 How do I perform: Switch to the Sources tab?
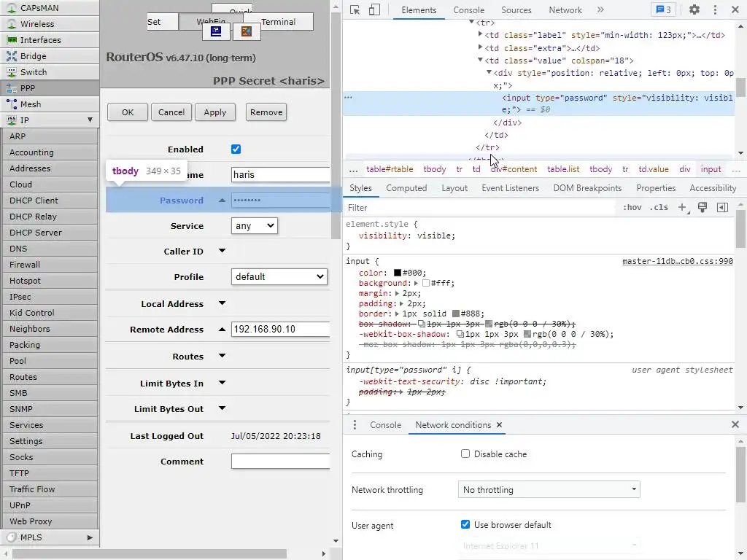click(x=516, y=10)
